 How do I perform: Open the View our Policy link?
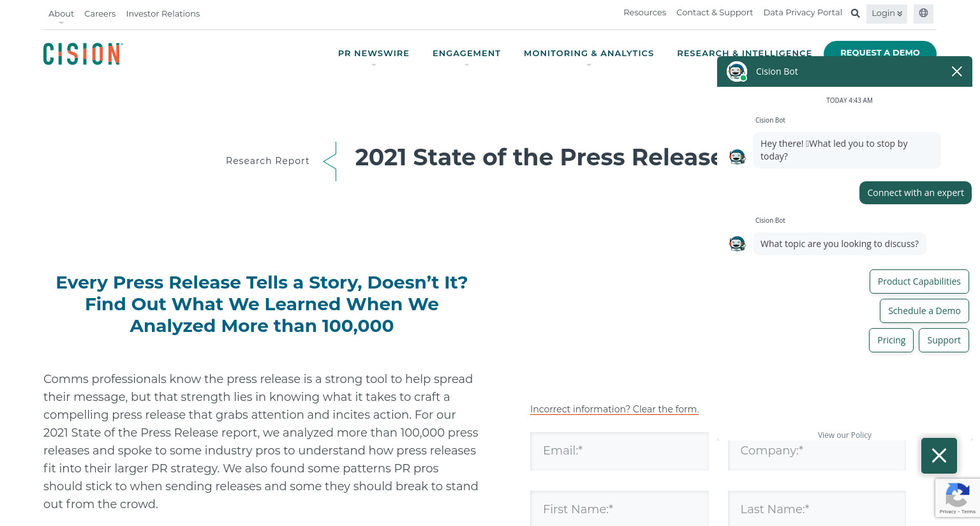pos(844,435)
